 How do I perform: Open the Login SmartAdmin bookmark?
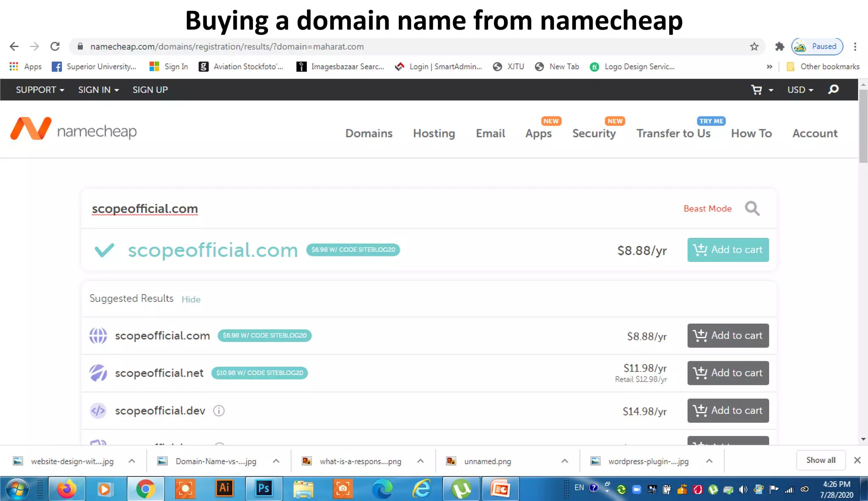438,67
